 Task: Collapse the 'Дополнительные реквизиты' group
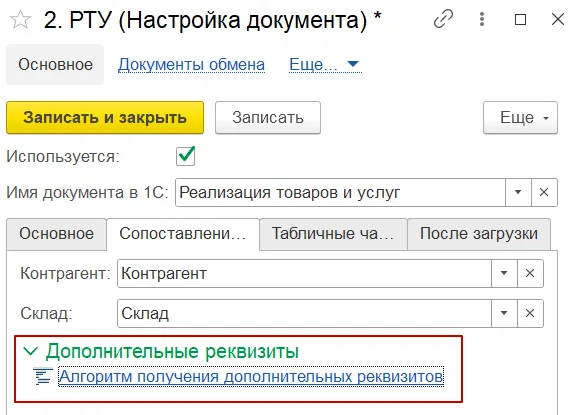(31, 352)
